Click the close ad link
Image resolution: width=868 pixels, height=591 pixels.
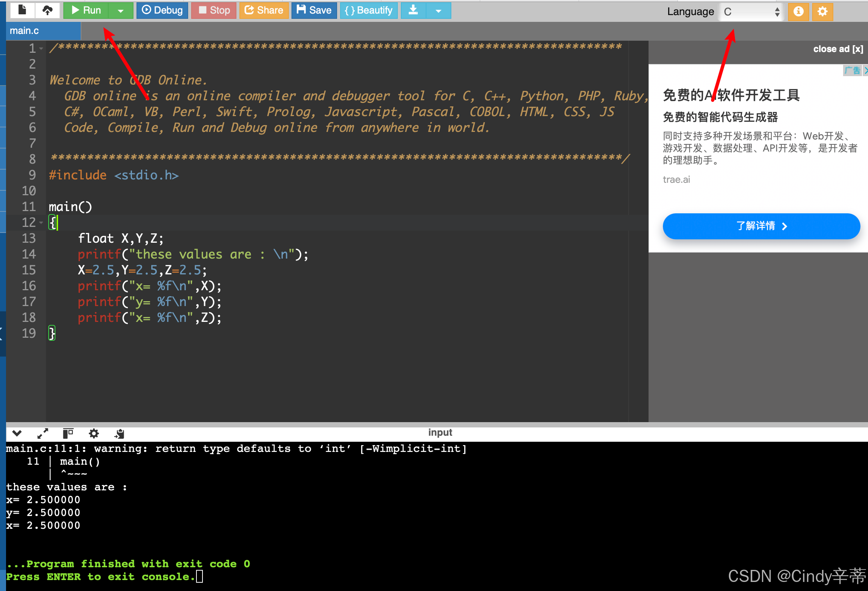[837, 49]
